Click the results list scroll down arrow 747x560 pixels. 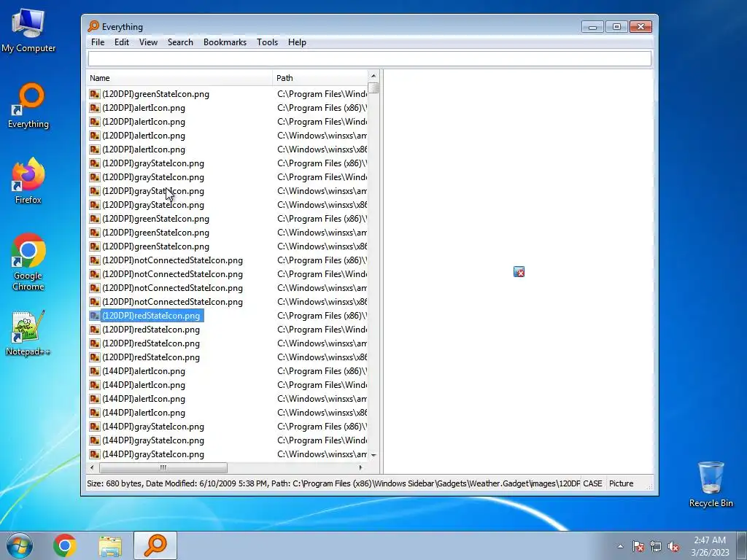(373, 455)
